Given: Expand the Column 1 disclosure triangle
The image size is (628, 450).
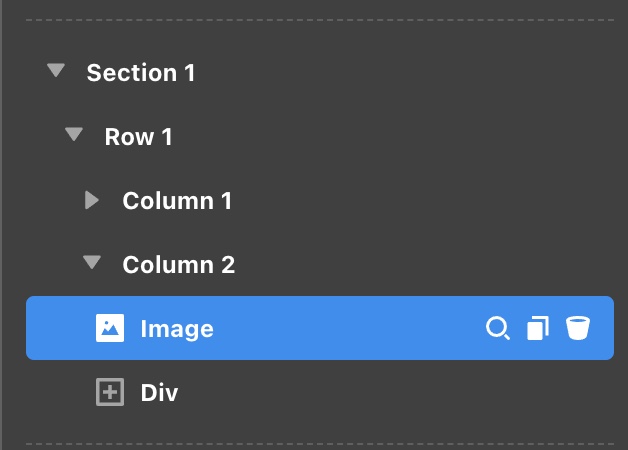Looking at the screenshot, I should (92, 200).
